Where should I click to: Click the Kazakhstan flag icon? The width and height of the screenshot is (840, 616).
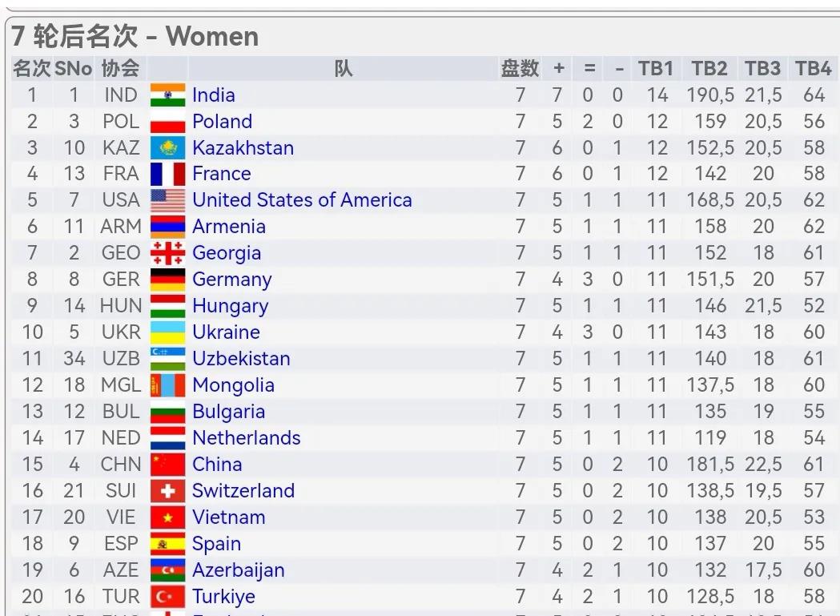coord(167,147)
